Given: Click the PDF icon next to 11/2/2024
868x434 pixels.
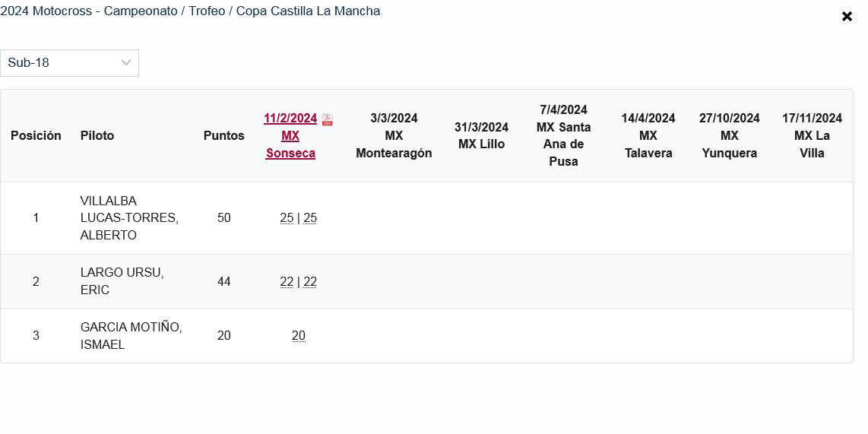Looking at the screenshot, I should click(x=328, y=119).
